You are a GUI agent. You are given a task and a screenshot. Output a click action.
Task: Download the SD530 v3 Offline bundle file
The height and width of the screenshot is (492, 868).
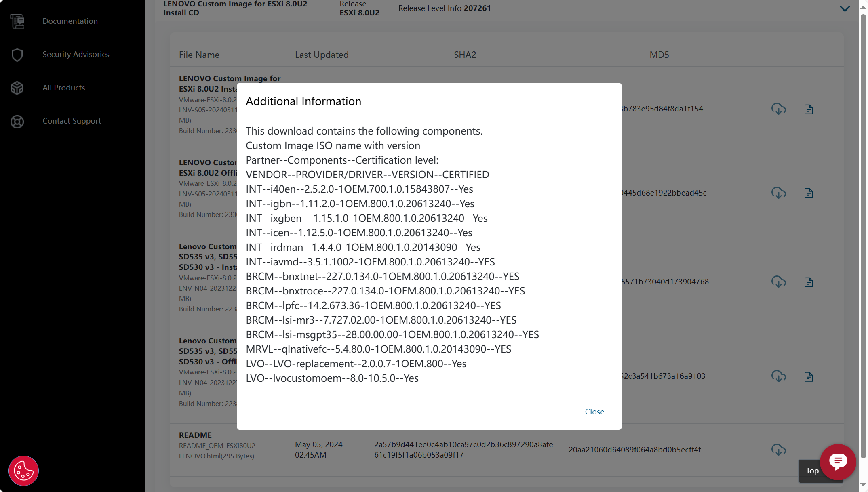point(778,376)
